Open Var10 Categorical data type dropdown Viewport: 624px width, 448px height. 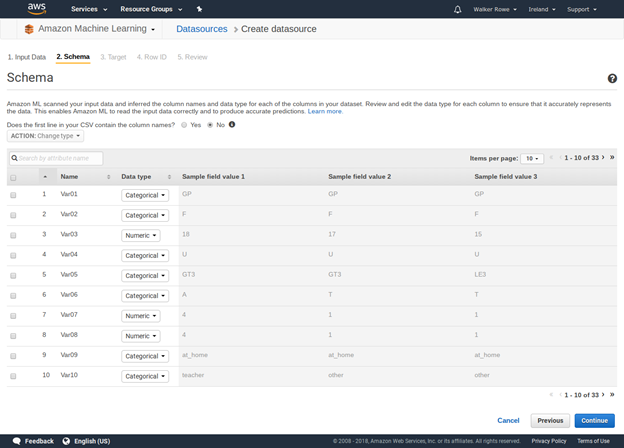145,376
